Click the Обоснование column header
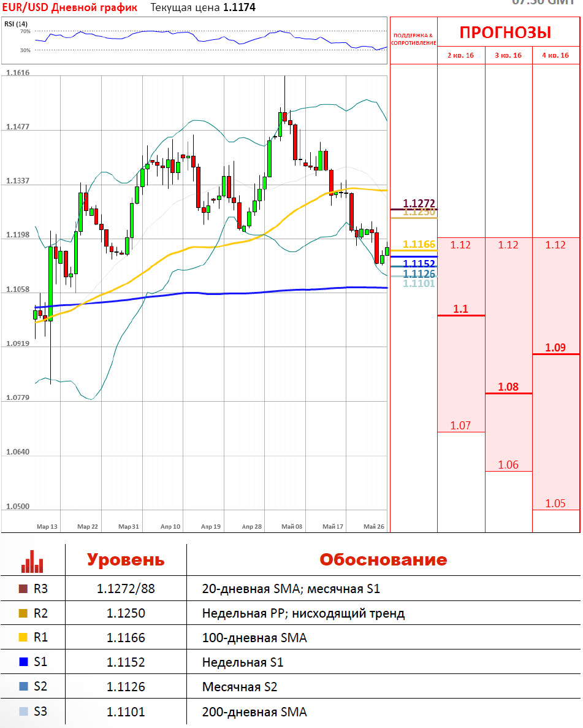The height and width of the screenshot is (728, 583). pos(383,559)
